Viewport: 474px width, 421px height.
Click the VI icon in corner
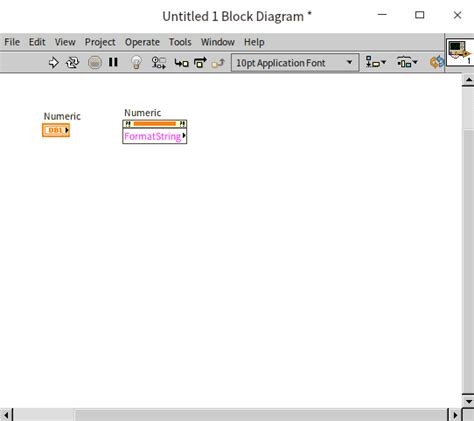[460, 52]
